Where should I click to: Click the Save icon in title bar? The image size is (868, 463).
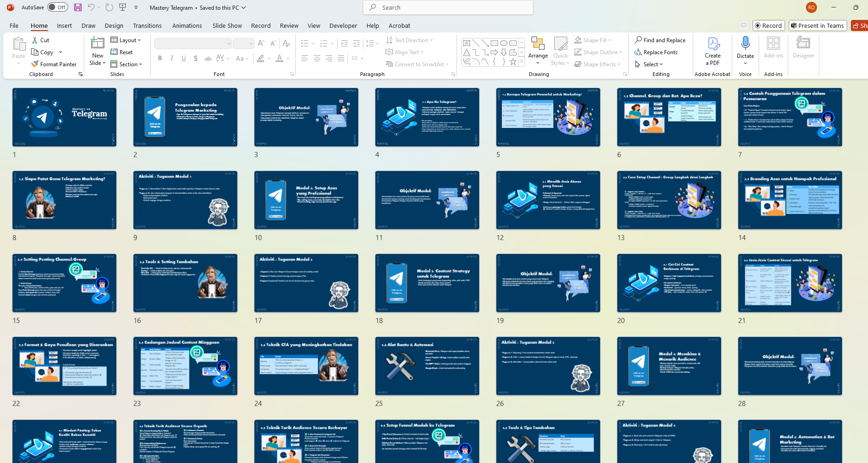[78, 7]
